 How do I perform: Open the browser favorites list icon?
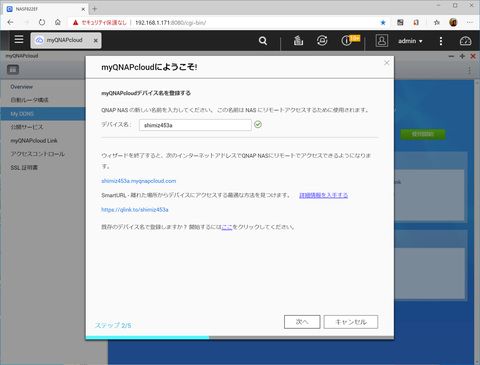click(437, 23)
